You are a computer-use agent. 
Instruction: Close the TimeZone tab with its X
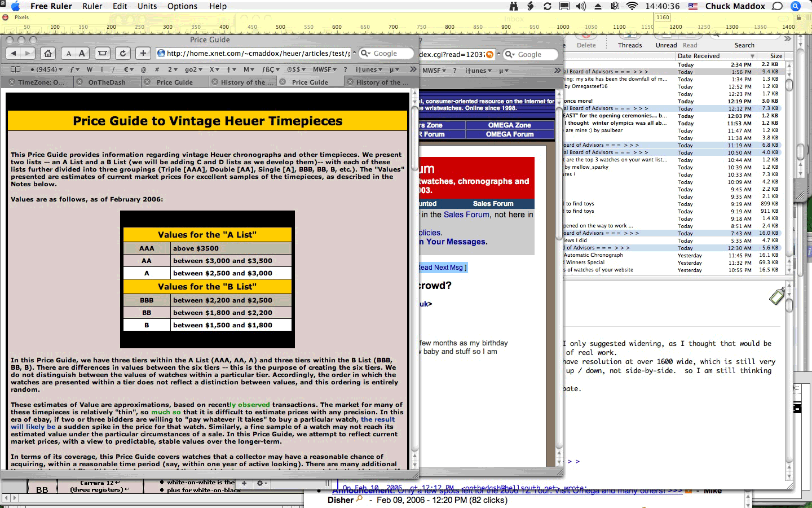11,82
